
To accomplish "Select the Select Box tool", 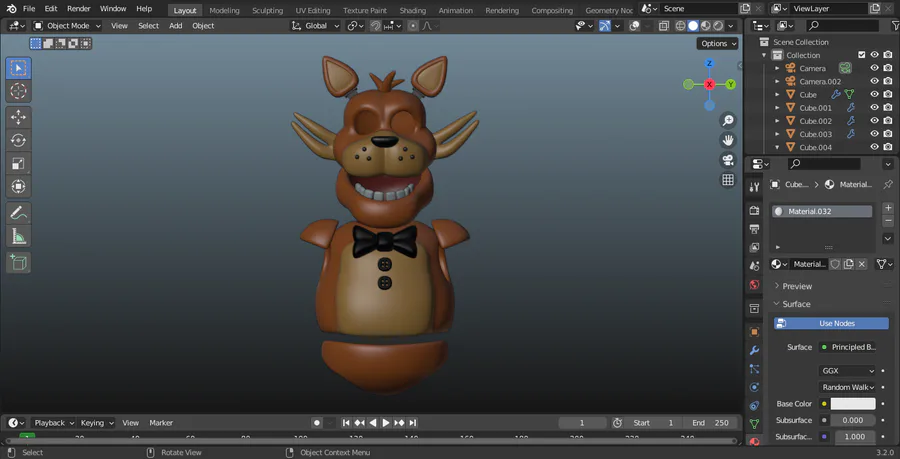I will pyautogui.click(x=18, y=68).
